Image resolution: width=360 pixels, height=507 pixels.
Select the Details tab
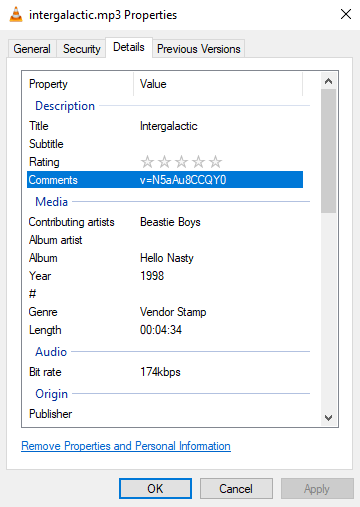coord(129,47)
